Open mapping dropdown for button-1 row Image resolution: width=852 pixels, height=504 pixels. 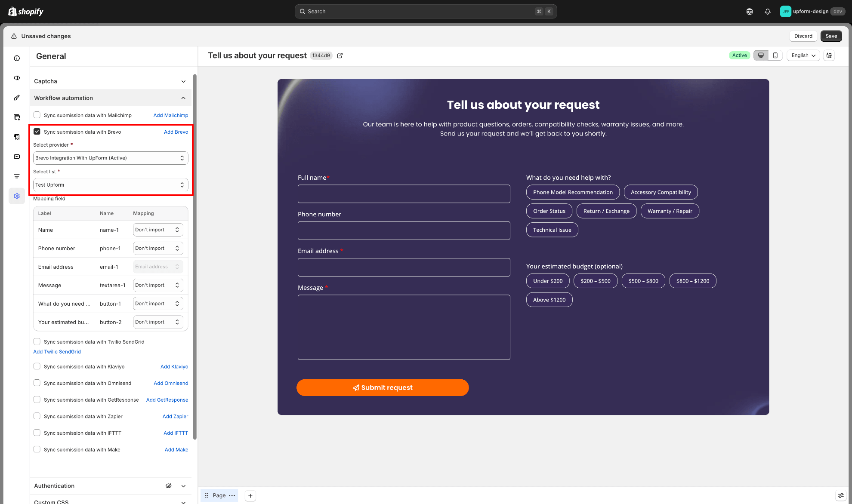158,304
